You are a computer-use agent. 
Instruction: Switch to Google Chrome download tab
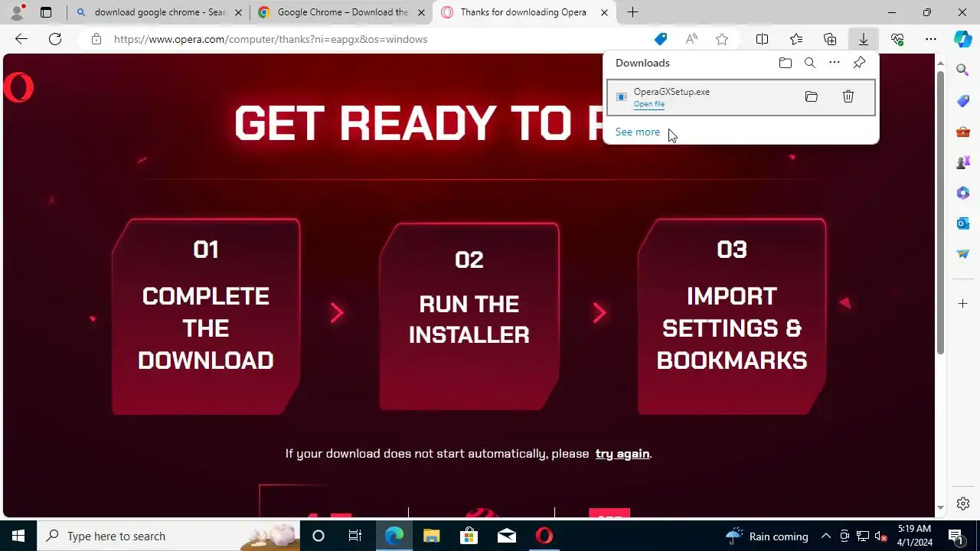[x=341, y=12]
